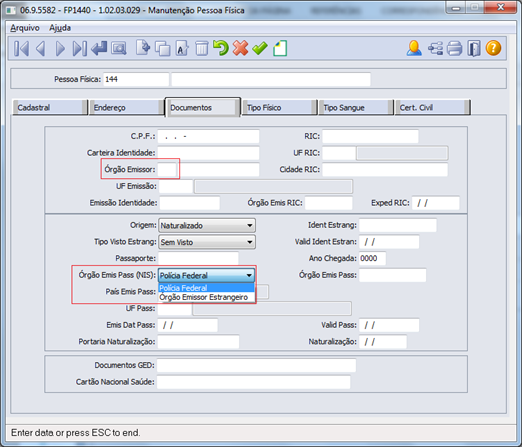522x447 pixels.
Task: Go to first record icon
Action: 22,48
